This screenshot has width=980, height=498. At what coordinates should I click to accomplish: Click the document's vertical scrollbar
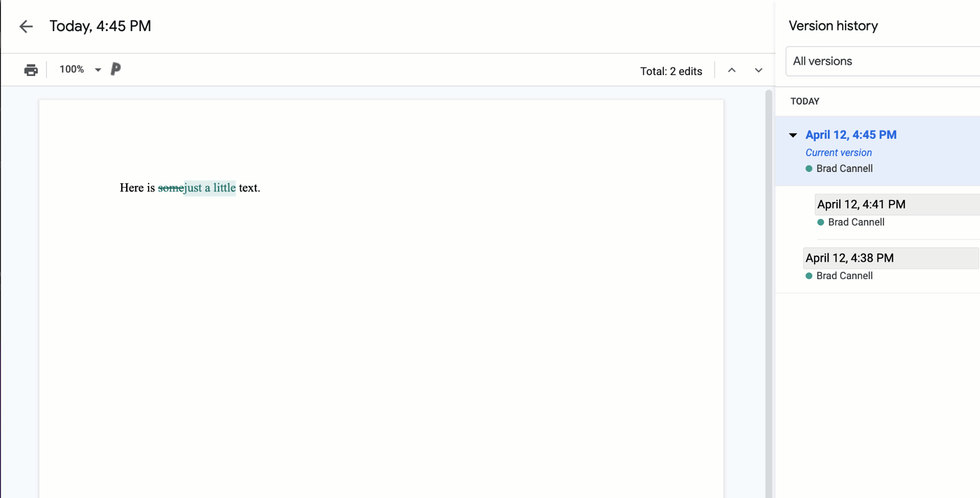(x=769, y=293)
